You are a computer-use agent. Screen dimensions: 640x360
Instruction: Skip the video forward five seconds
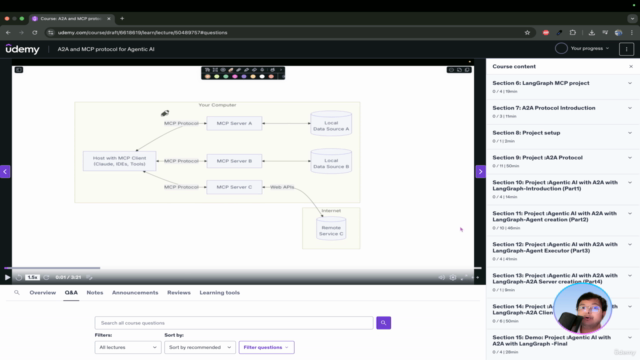(46, 277)
